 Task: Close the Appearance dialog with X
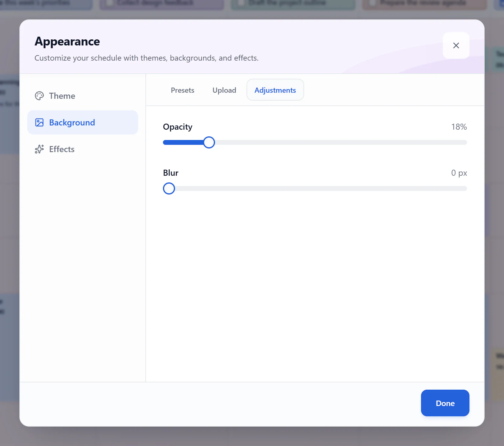[x=456, y=45]
